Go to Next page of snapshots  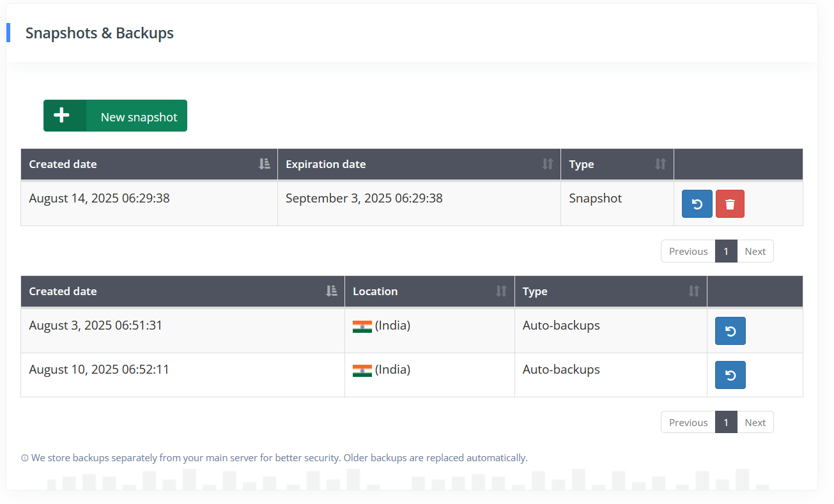[755, 251]
